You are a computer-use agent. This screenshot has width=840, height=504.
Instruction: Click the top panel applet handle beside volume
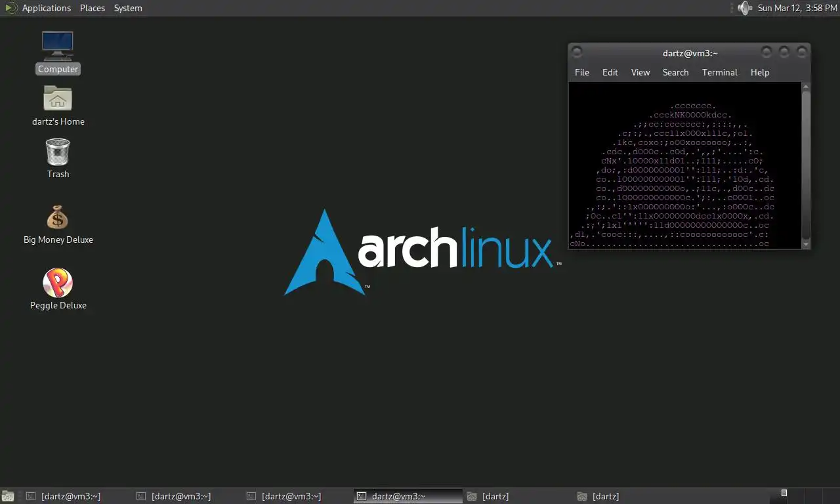tap(731, 8)
